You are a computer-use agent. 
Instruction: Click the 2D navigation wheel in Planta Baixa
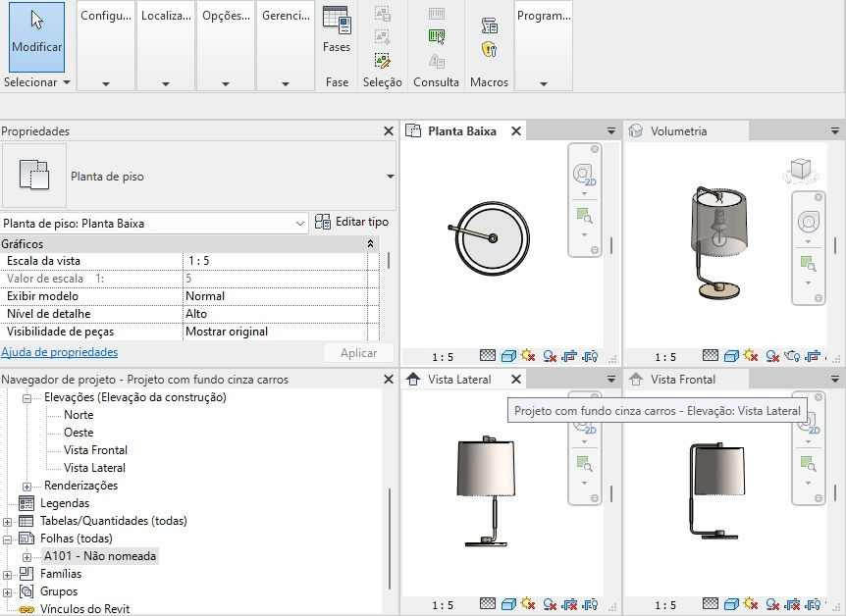point(585,175)
